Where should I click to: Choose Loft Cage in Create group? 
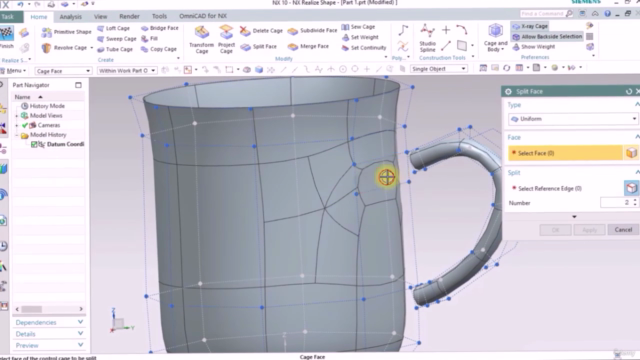(114, 28)
